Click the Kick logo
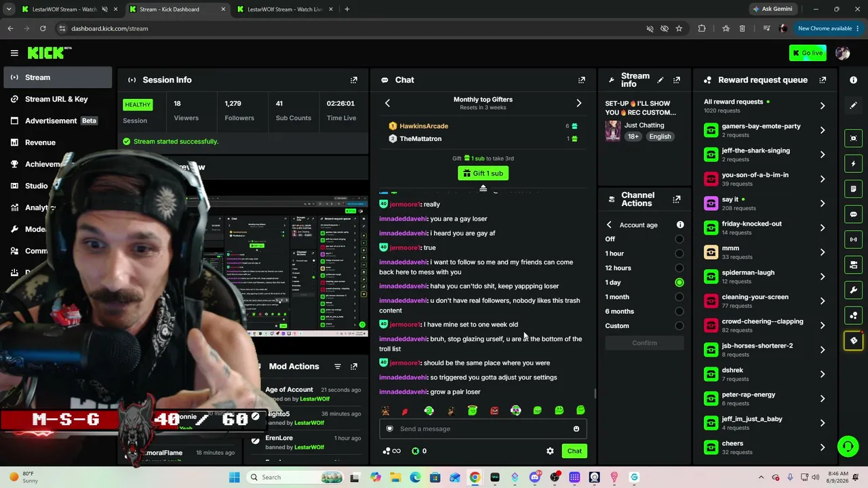 pyautogui.click(x=49, y=53)
